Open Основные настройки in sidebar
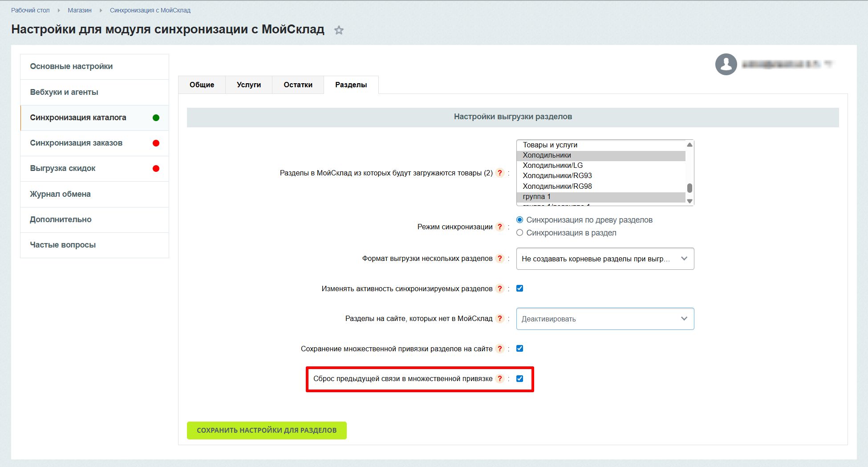Image resolution: width=868 pixels, height=467 pixels. coord(94,67)
